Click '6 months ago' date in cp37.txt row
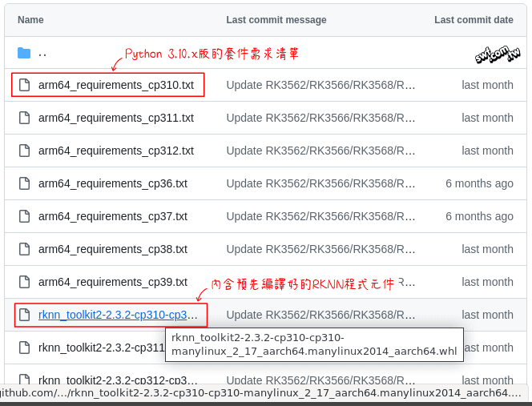The width and height of the screenshot is (532, 406). point(479,216)
